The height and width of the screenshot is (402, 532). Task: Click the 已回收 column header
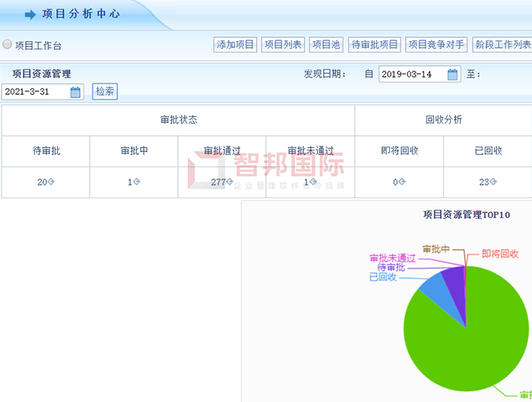(488, 150)
